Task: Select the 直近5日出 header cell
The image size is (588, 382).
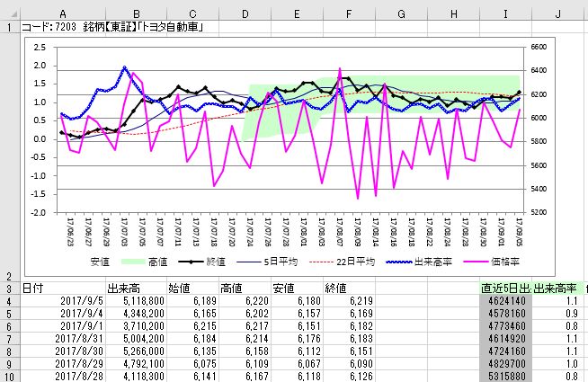Action: 505,289
